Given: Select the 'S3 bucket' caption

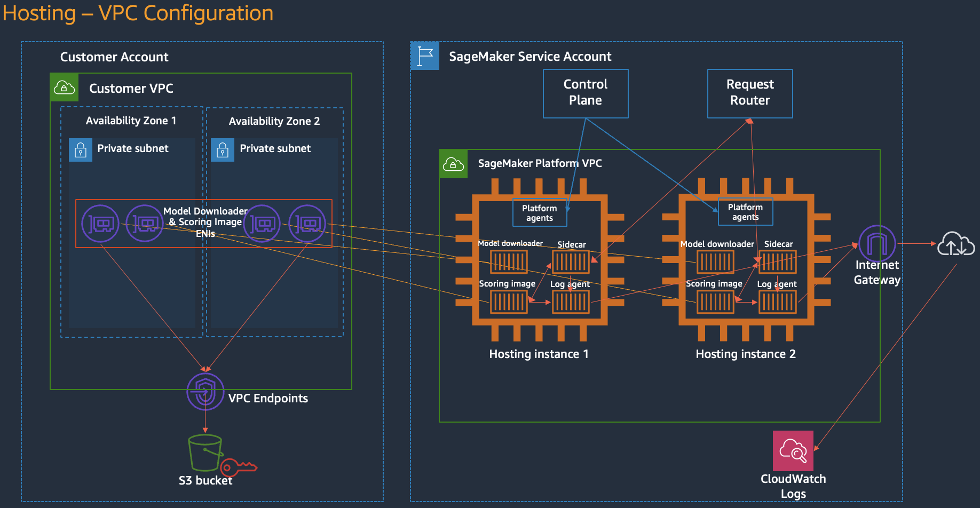Looking at the screenshot, I should (206, 480).
